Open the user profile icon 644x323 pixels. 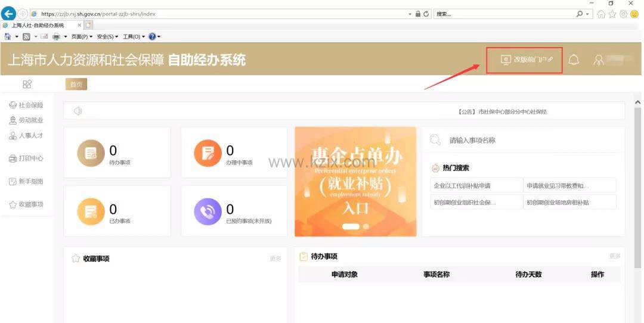click(599, 60)
